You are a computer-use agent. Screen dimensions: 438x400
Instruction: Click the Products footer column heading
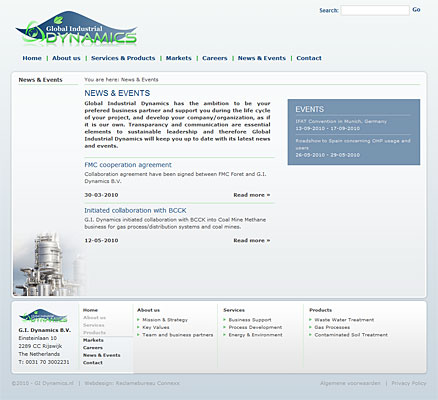321,310
